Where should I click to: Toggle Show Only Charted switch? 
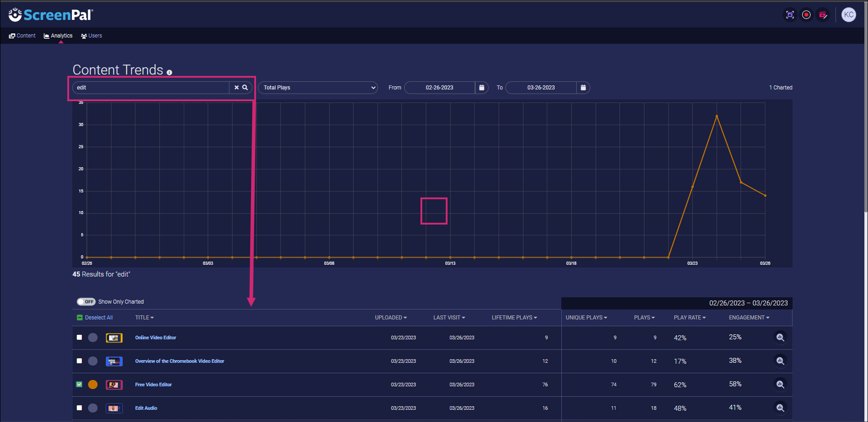86,302
